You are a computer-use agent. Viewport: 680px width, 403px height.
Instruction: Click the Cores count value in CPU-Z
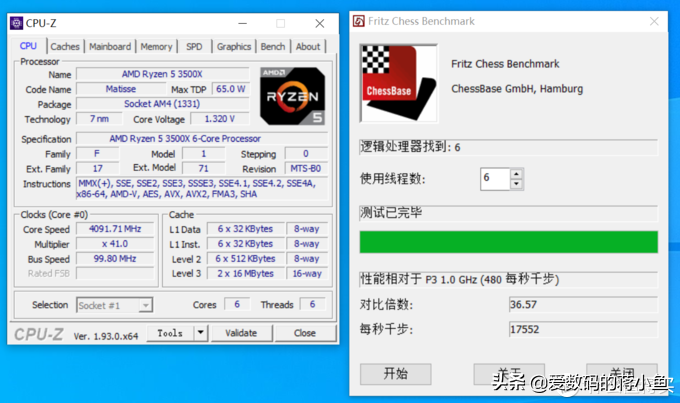coord(237,305)
